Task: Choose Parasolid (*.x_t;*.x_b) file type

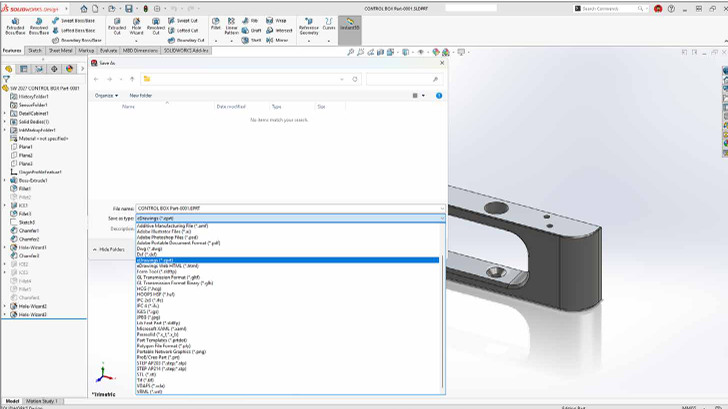Action: click(287, 334)
